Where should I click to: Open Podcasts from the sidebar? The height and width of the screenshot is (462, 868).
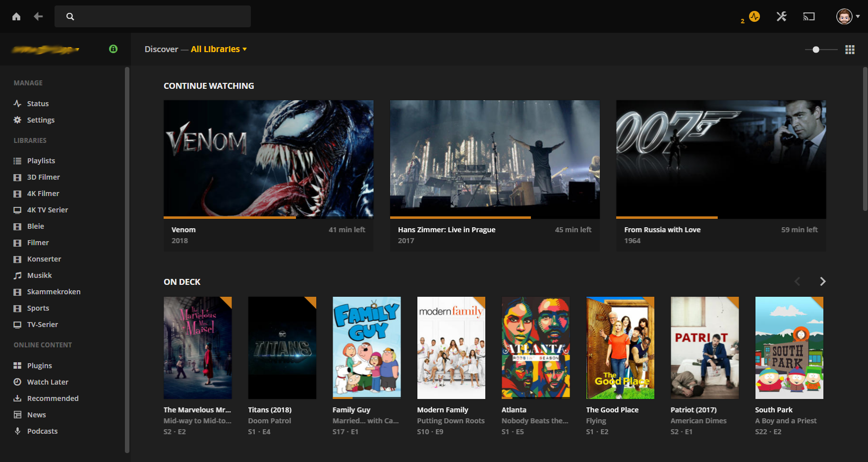click(42, 431)
